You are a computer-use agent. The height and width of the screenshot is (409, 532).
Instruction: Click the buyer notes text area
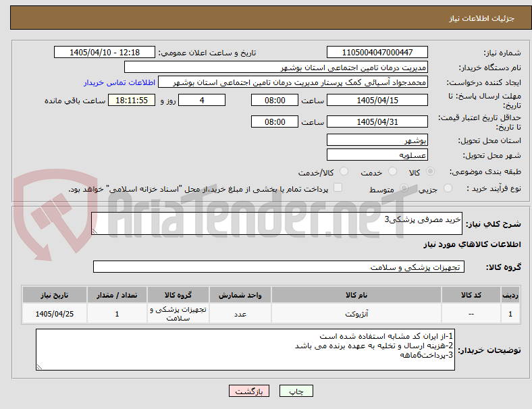(245, 350)
